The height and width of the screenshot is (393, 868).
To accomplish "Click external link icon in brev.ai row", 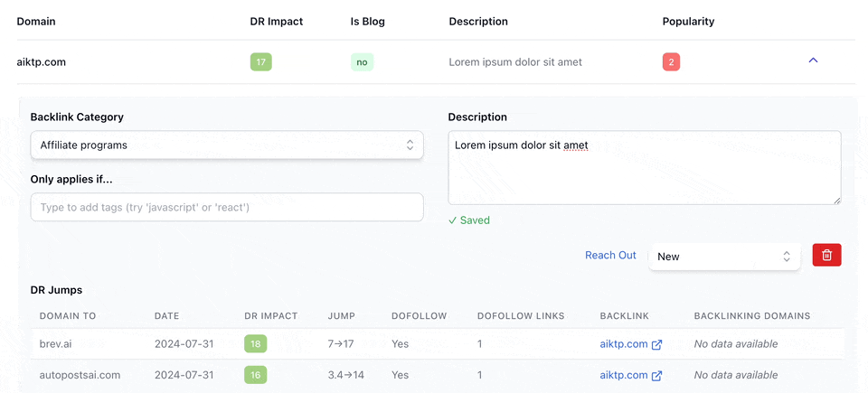I will click(x=657, y=344).
